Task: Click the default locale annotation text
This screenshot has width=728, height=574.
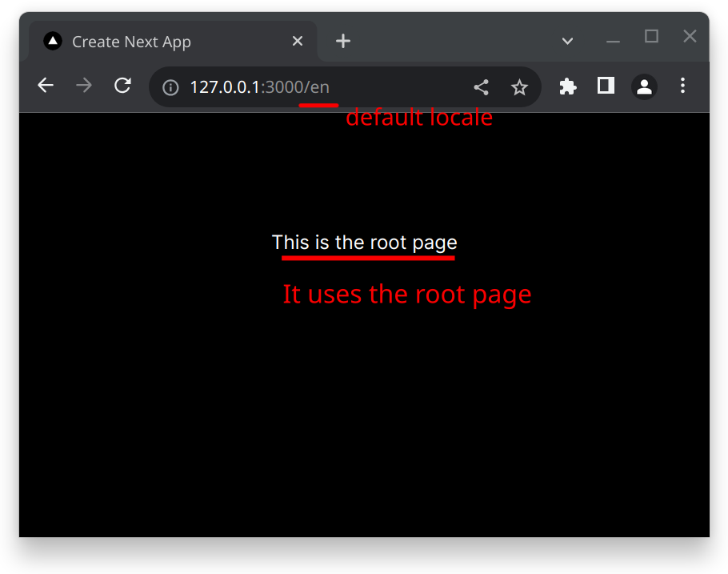Action: (x=419, y=117)
